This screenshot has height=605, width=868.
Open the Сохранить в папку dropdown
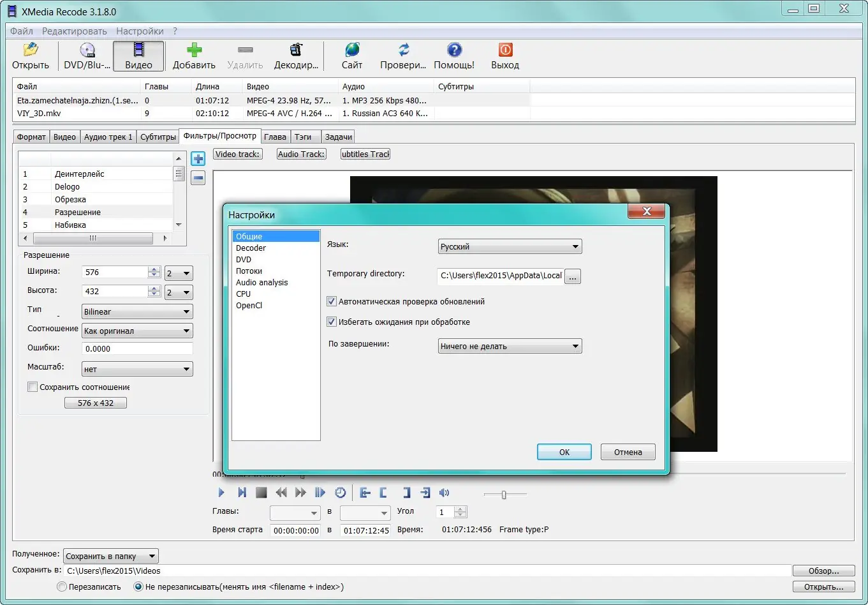[x=110, y=556]
